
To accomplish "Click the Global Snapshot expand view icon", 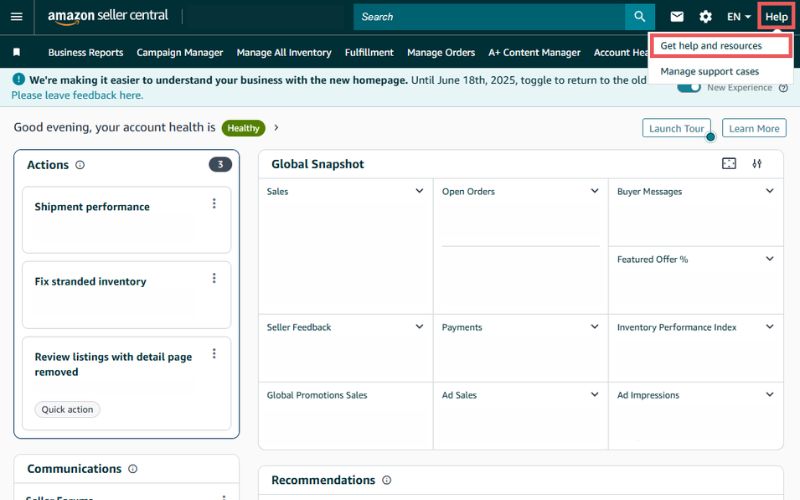I will click(x=729, y=163).
